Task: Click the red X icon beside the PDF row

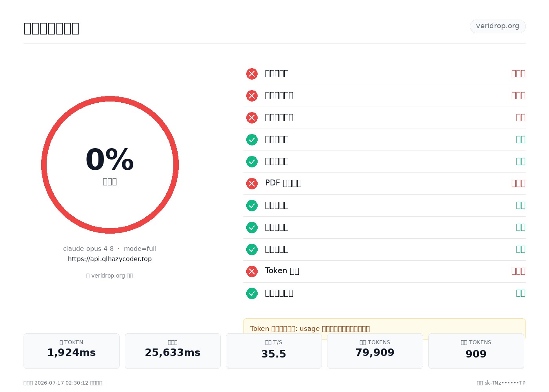Action: click(252, 183)
